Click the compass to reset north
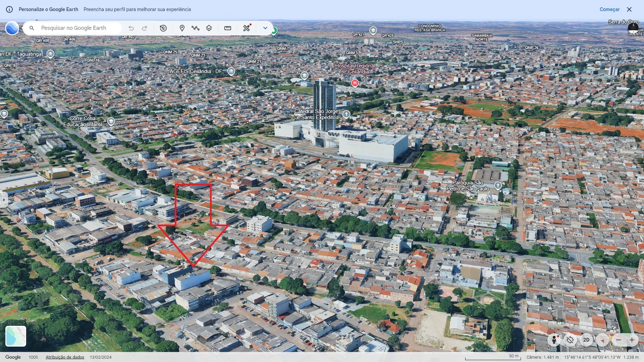The width and height of the screenshot is (644, 362). 602,340
